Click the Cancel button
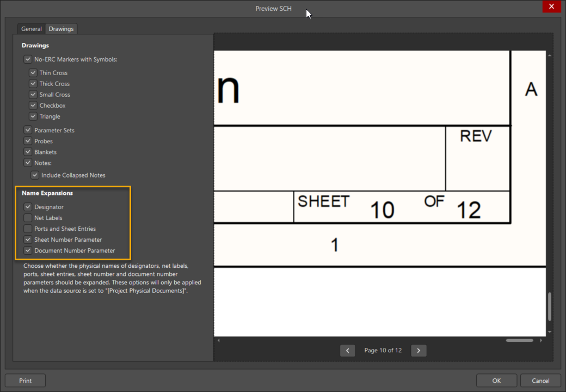Viewport: 566px width, 392px height. click(540, 381)
